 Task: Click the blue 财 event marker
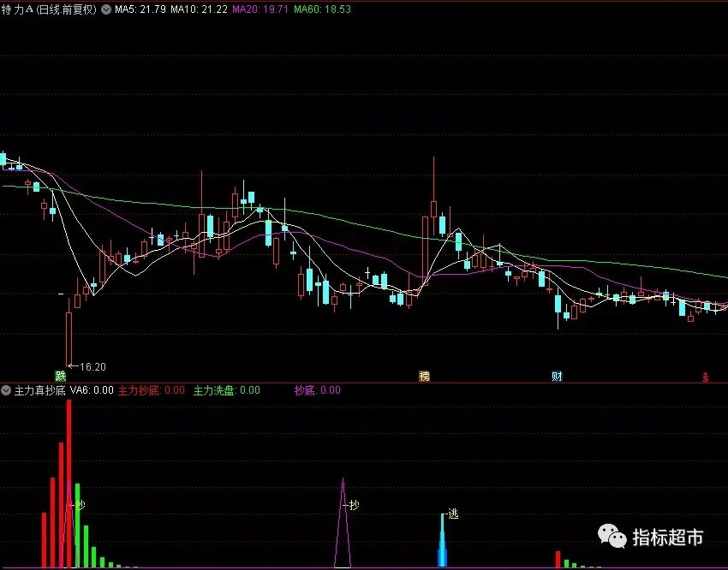click(557, 376)
